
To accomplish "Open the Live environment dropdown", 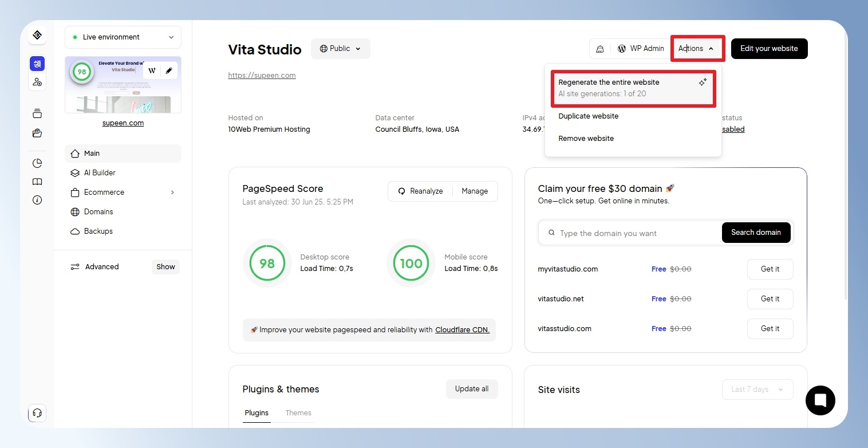I will click(x=123, y=37).
